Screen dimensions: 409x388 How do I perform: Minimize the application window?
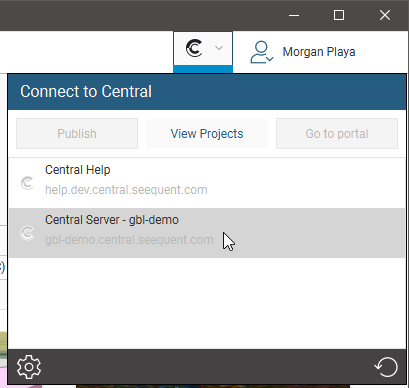click(294, 15)
